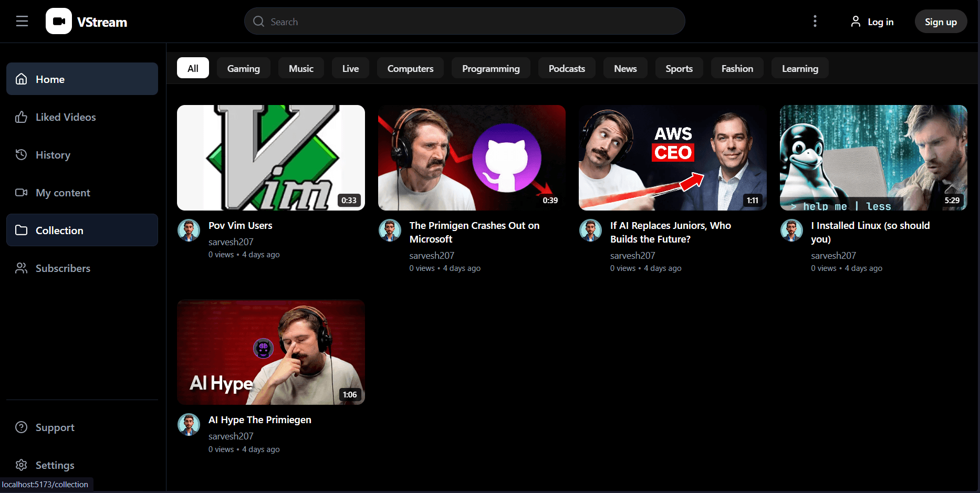Enable the Programming filter chip
Viewport: 980px width, 493px height.
pos(491,68)
